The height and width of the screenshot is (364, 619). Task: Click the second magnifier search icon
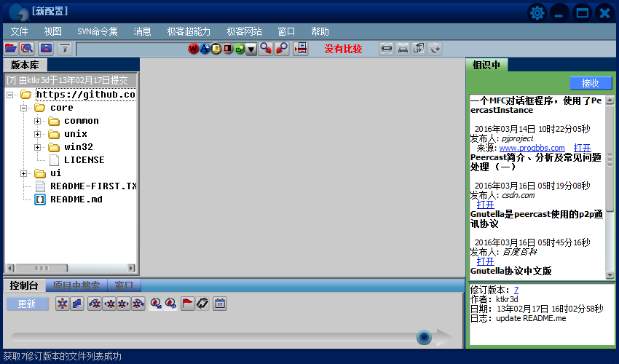tap(282, 49)
